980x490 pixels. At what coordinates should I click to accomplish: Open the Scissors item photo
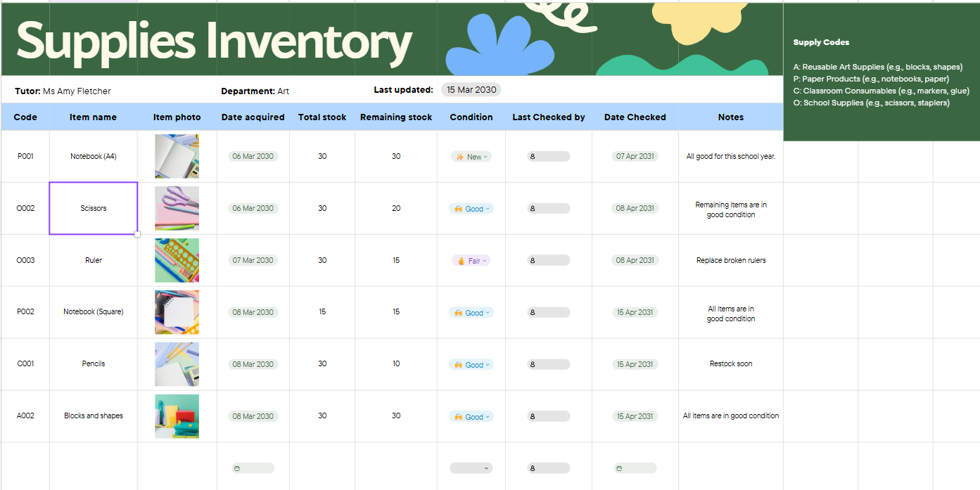(177, 208)
